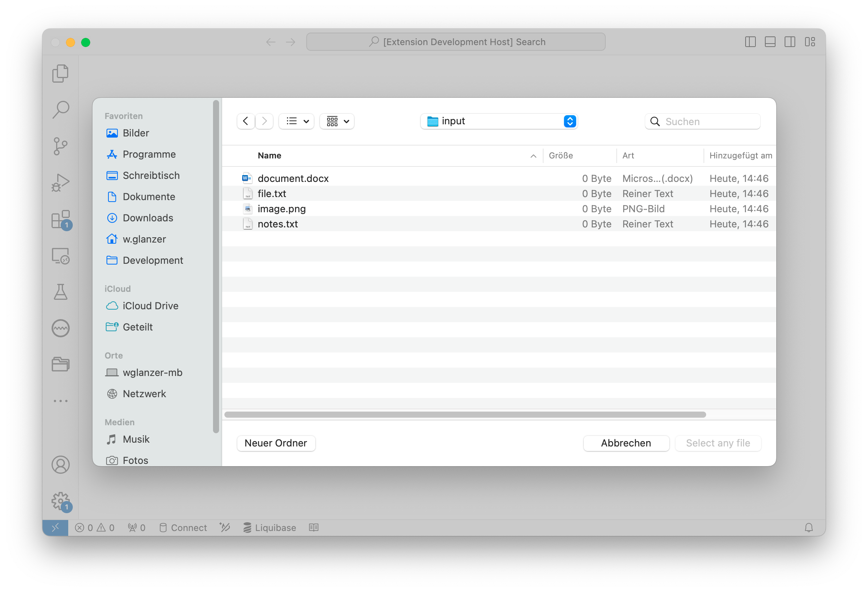Open the Manage gear icon
868x592 pixels.
tap(60, 501)
